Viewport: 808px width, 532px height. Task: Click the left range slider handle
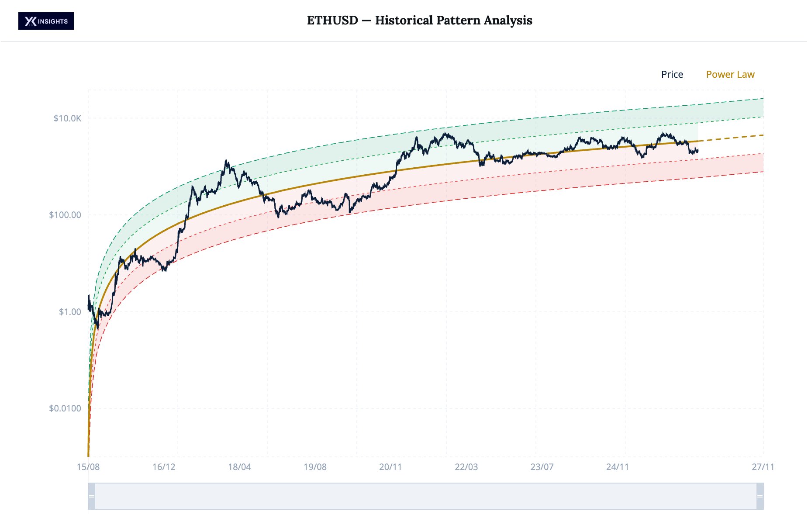(92, 496)
